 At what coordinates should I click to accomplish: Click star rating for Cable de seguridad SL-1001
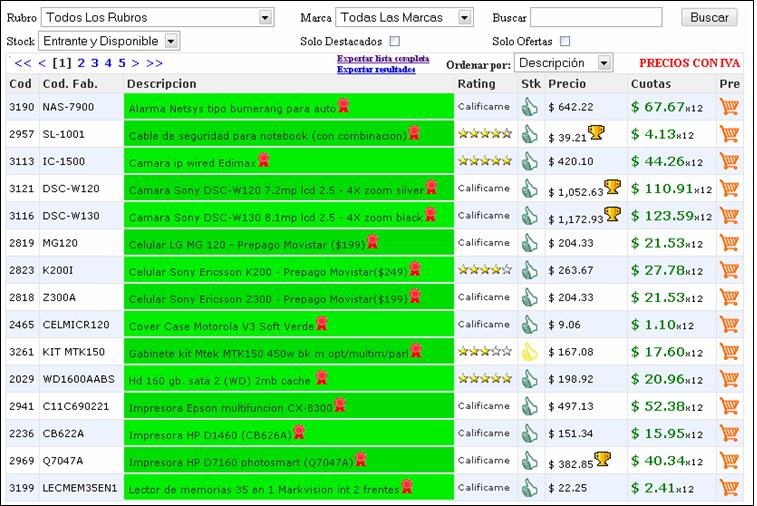(484, 133)
